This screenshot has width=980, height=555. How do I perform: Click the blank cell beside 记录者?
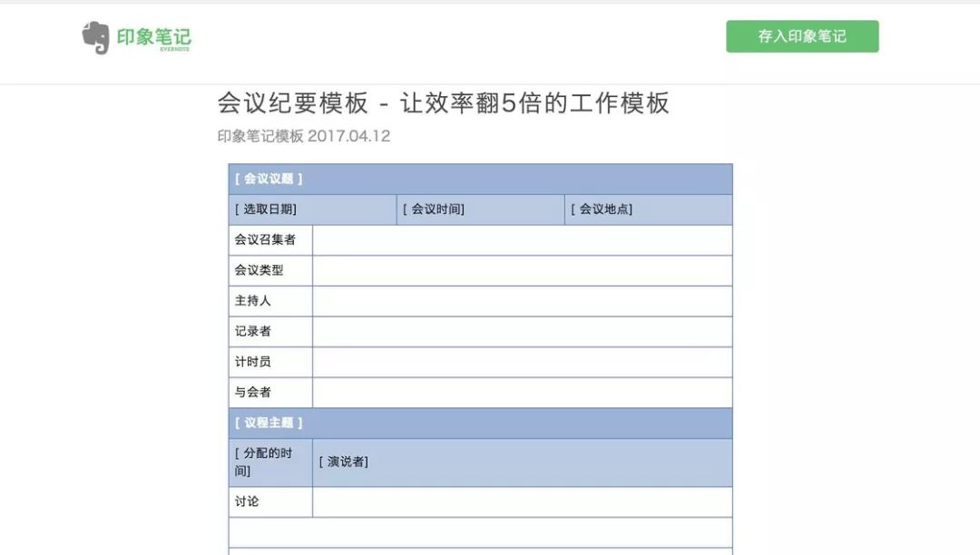tap(522, 332)
